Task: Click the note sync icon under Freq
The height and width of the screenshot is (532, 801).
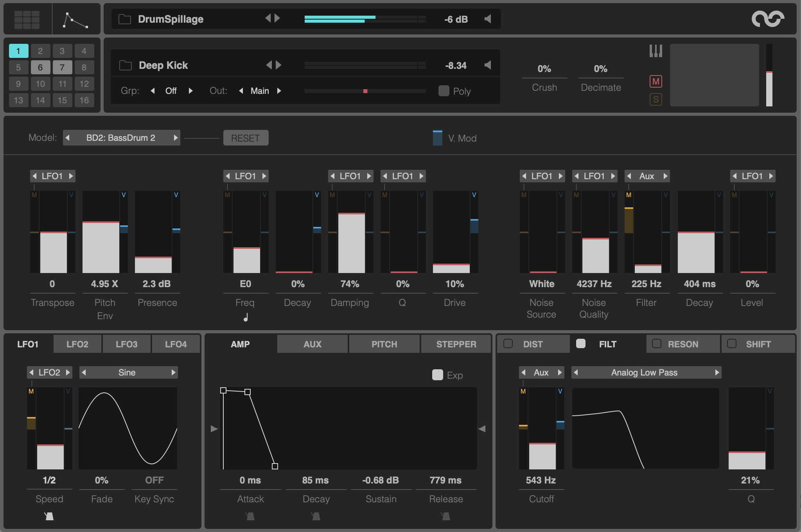Action: coord(246,317)
